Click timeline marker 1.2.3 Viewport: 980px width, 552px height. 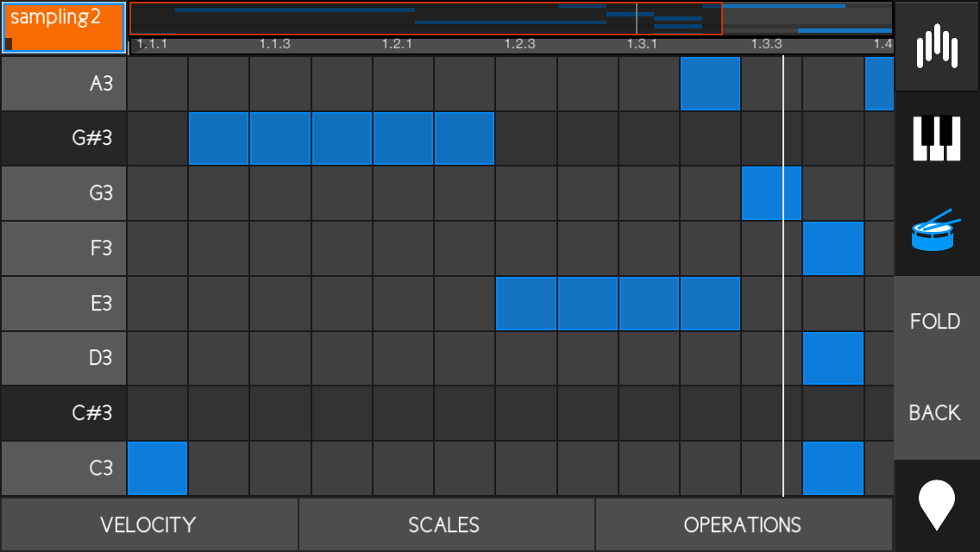pos(520,44)
